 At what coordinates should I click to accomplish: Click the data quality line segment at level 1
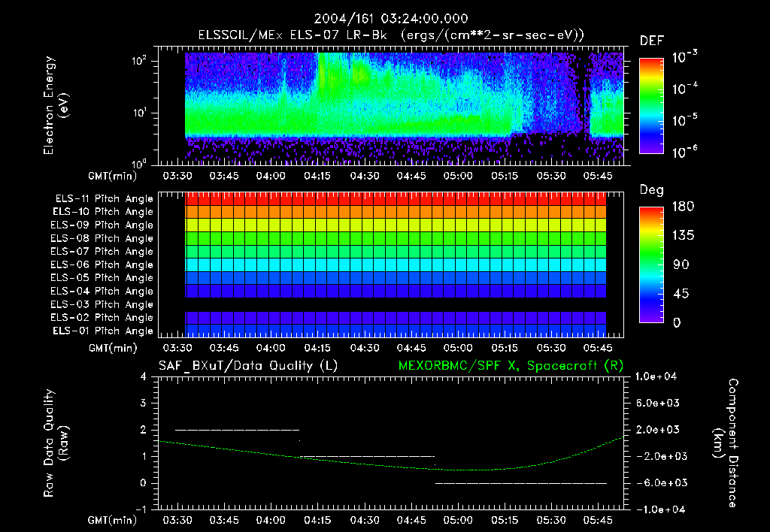coord(367,456)
